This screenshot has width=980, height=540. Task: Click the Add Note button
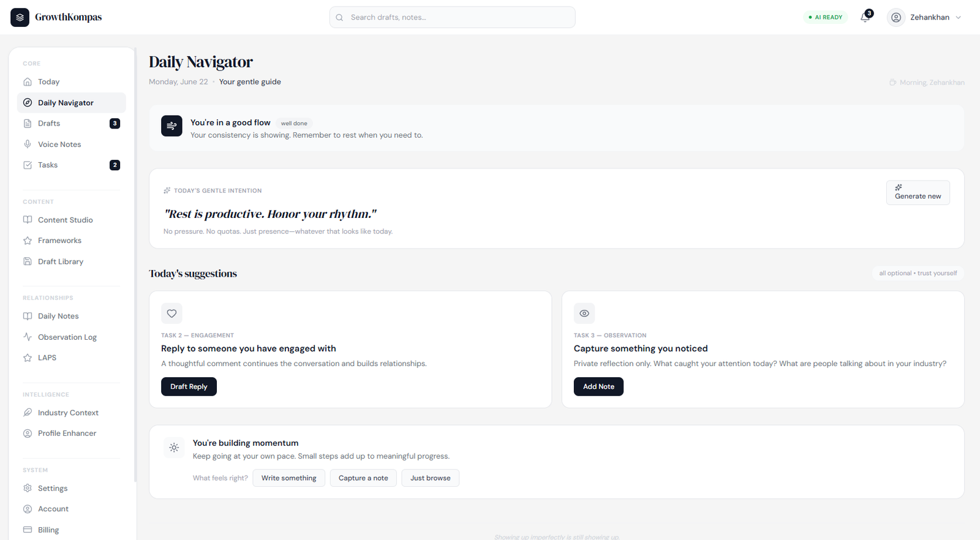click(598, 386)
